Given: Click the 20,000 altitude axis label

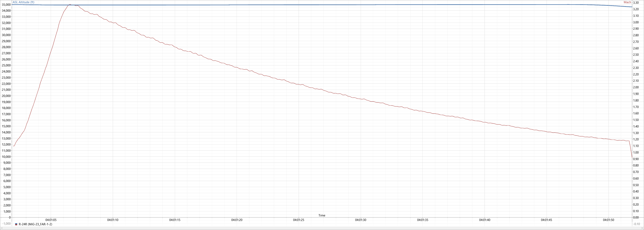Looking at the screenshot, I should tap(6, 96).
